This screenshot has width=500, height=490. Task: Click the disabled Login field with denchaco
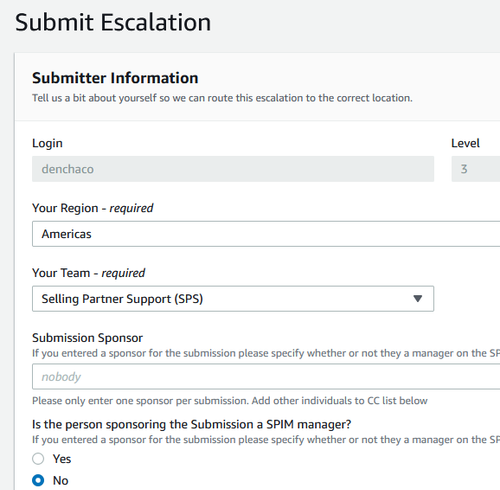[x=233, y=169]
